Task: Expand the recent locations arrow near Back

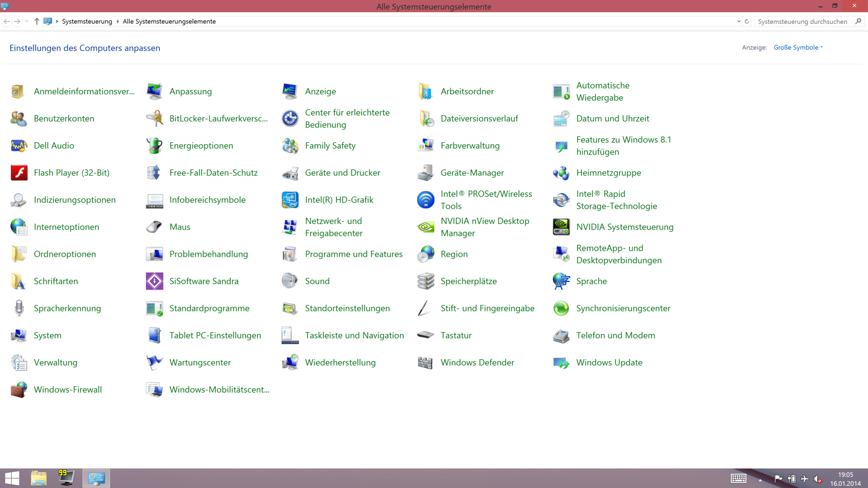Action: [27, 21]
